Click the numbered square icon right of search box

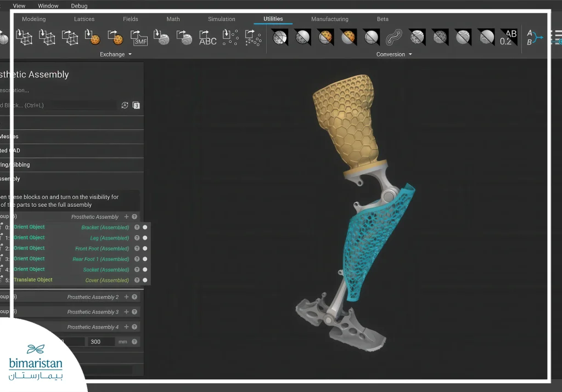[x=136, y=105]
